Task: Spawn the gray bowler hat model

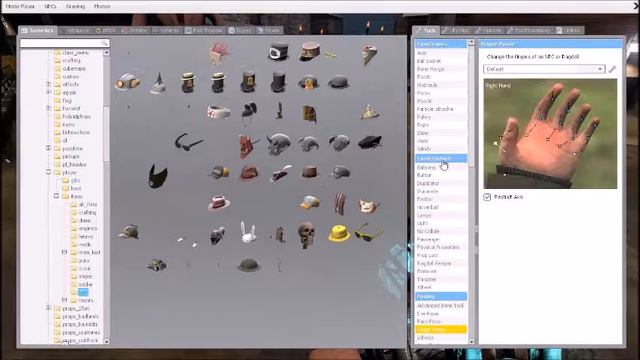Action: pyautogui.click(x=339, y=82)
